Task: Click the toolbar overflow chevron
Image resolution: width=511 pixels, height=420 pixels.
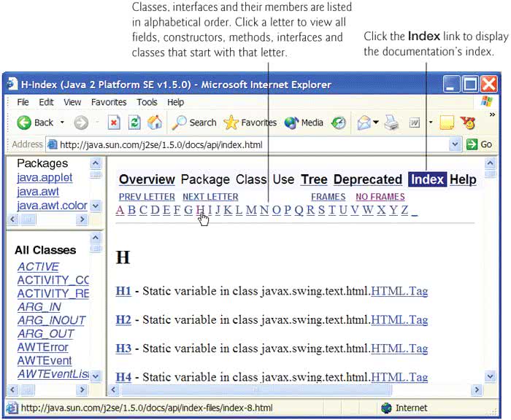Action: point(493,114)
